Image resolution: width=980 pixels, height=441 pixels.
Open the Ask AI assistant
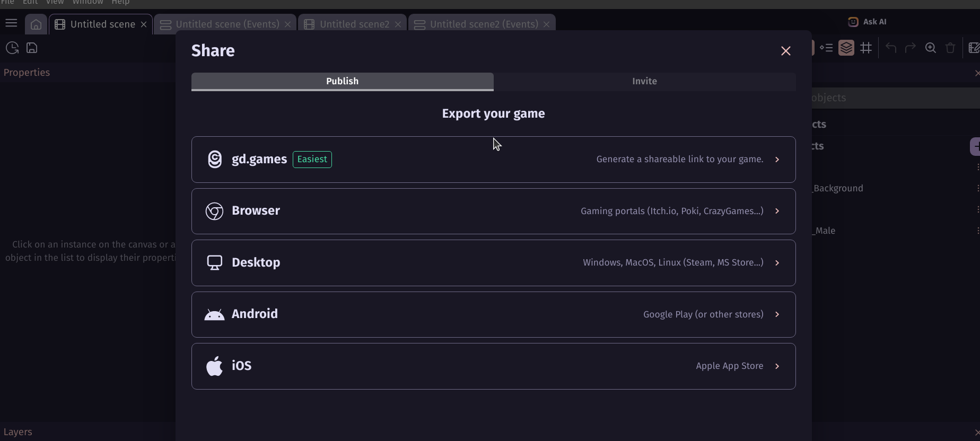868,22
